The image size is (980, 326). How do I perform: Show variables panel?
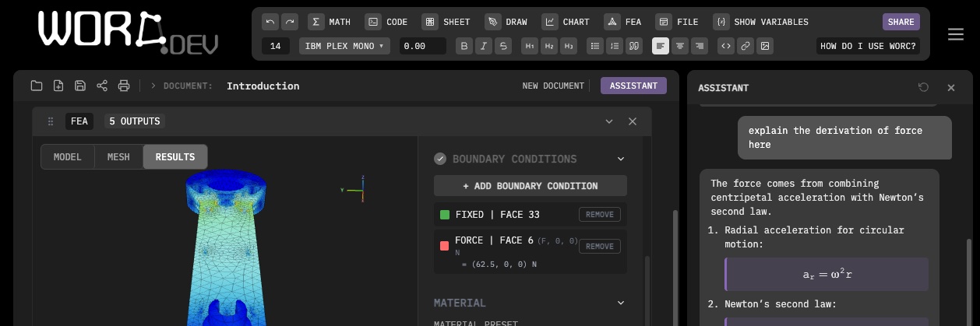763,22
